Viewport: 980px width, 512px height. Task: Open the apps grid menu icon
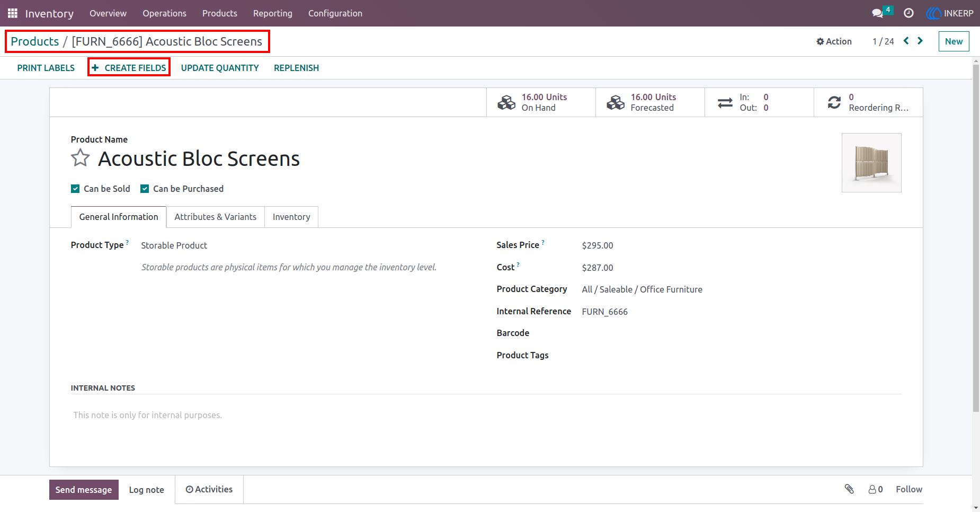tap(13, 13)
